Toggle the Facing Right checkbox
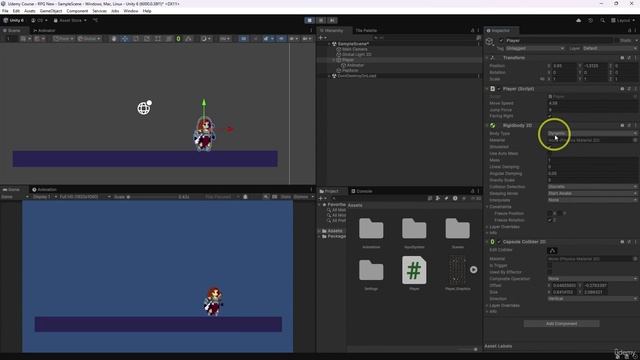This screenshot has width=640, height=360. tap(550, 116)
